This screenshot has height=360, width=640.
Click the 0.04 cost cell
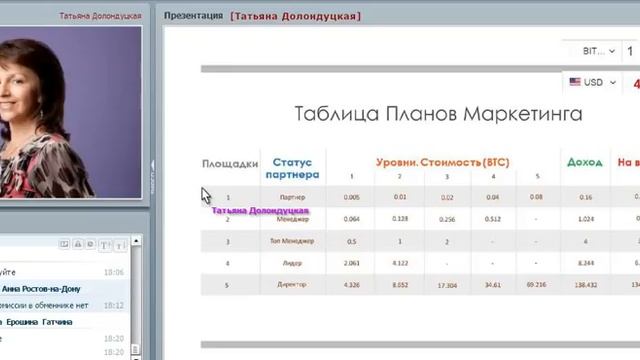click(493, 197)
